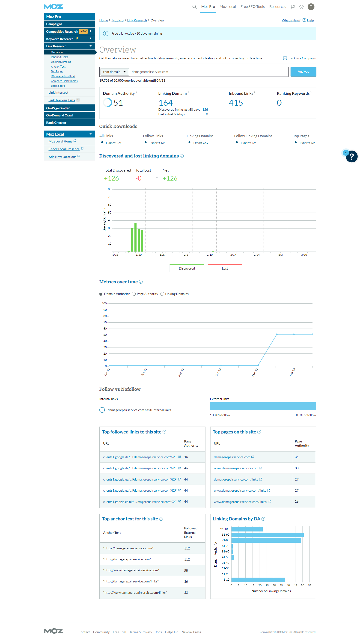Click the Moz logo in header

[x=54, y=6]
